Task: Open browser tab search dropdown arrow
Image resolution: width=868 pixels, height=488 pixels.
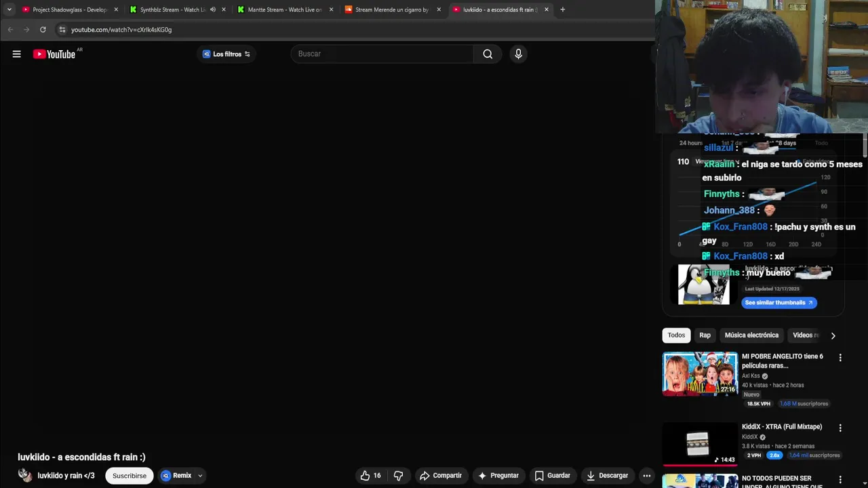Action: 9,9
